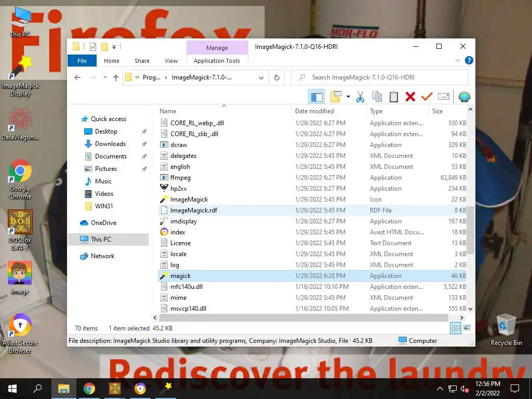
Task: Open the View ribbon tab
Action: pos(171,61)
